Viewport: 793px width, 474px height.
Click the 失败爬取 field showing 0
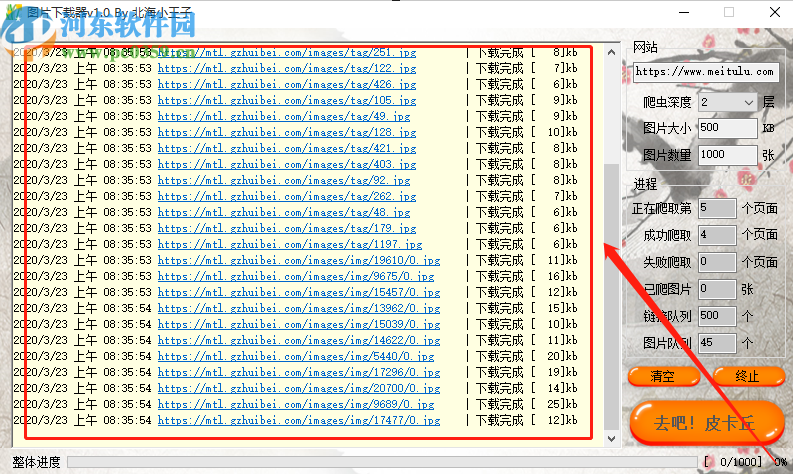tap(717, 262)
